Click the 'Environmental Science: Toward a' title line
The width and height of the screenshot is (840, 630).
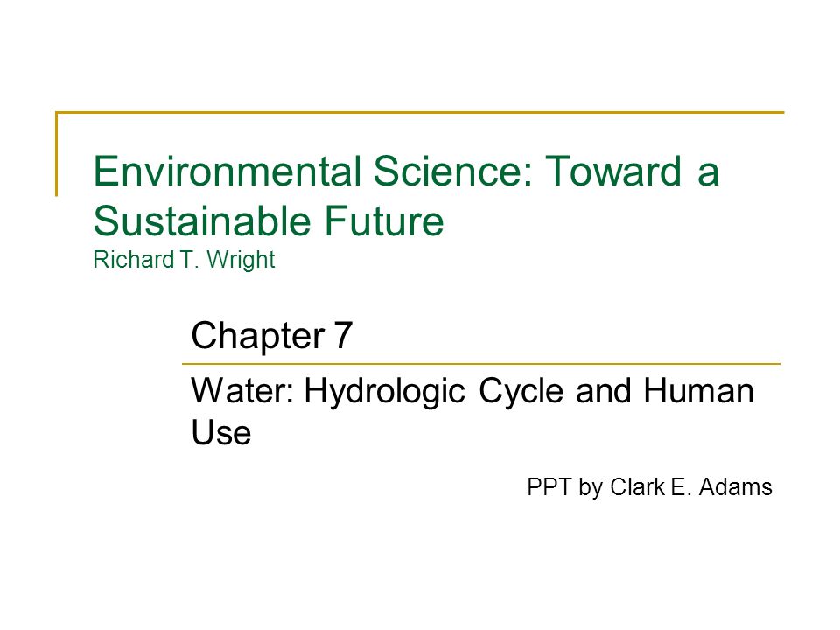406,171
